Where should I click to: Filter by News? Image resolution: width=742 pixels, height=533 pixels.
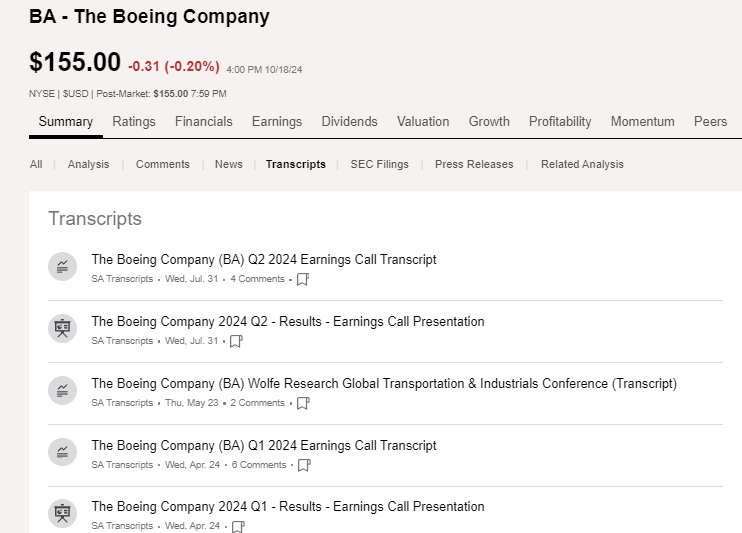tap(229, 164)
